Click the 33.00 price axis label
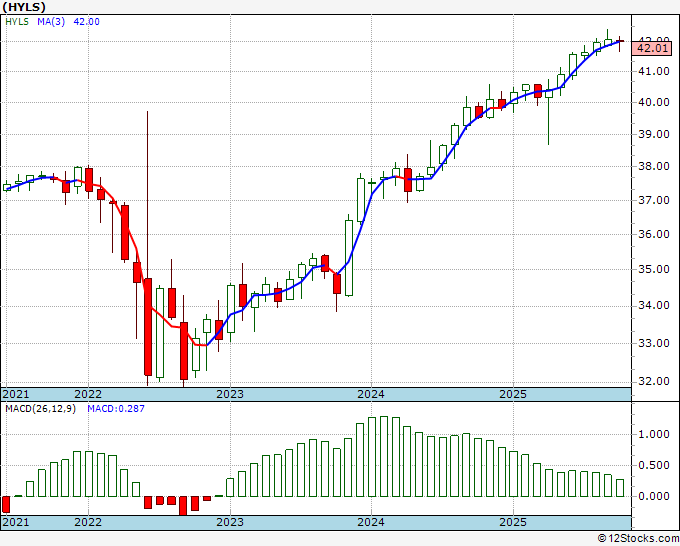Image resolution: width=680 pixels, height=546 pixels. click(654, 343)
